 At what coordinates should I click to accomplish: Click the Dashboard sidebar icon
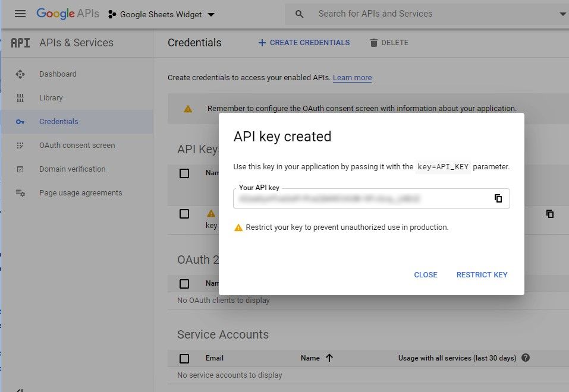[20, 74]
